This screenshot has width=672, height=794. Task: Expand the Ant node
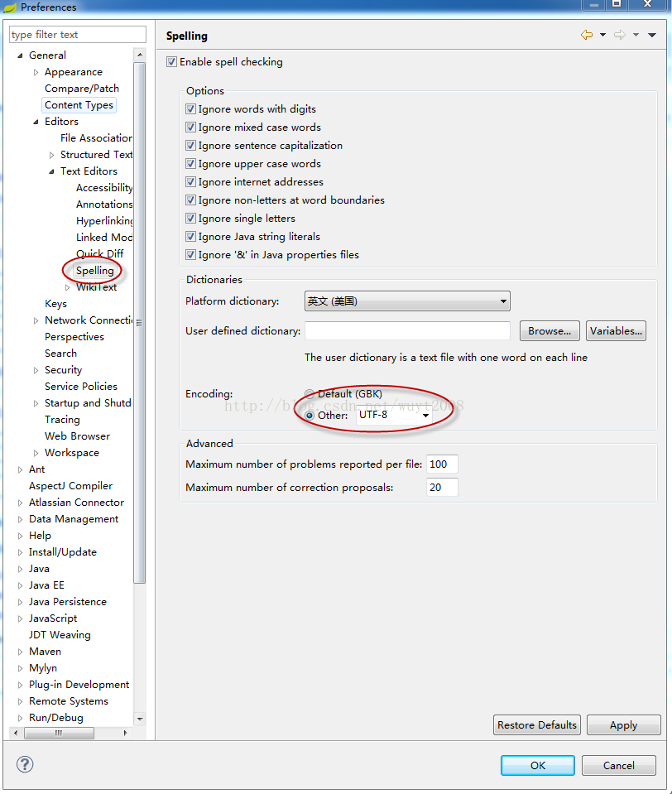click(x=20, y=470)
